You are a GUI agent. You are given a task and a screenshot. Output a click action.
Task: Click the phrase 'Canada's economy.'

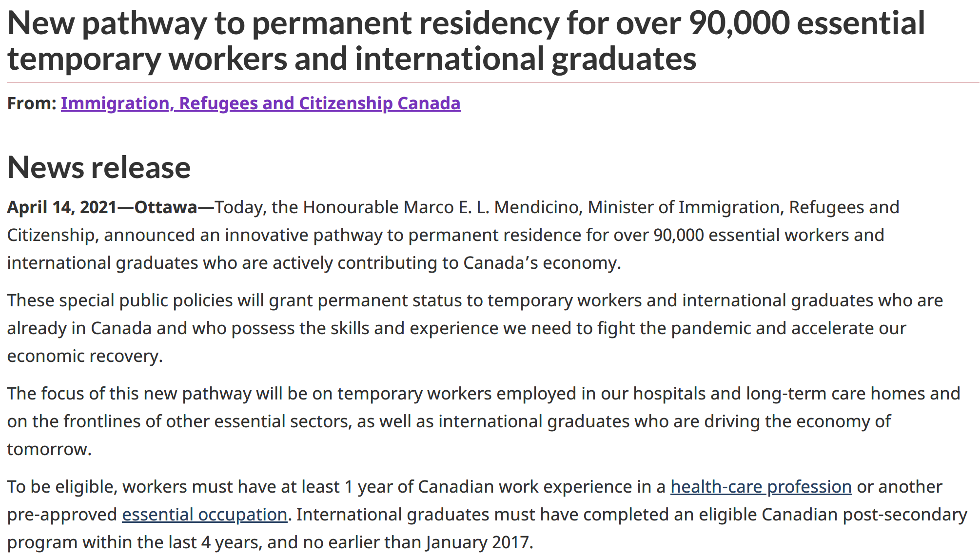point(542,263)
